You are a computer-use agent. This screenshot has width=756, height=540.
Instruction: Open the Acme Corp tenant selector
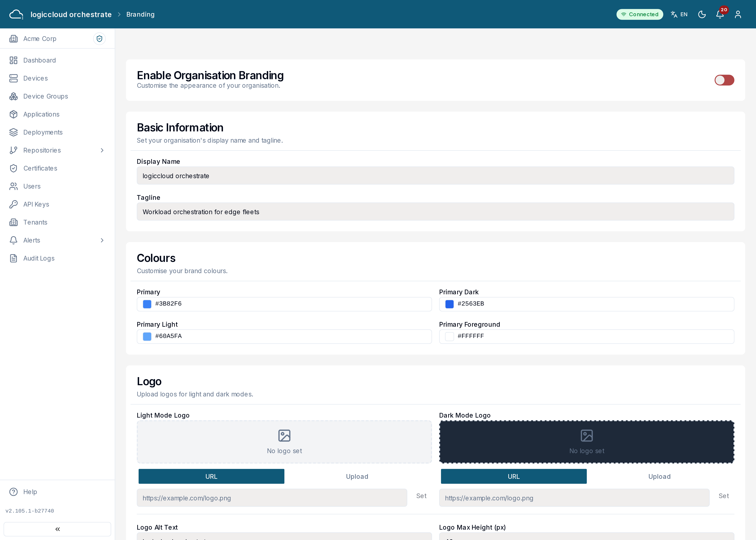click(50, 38)
